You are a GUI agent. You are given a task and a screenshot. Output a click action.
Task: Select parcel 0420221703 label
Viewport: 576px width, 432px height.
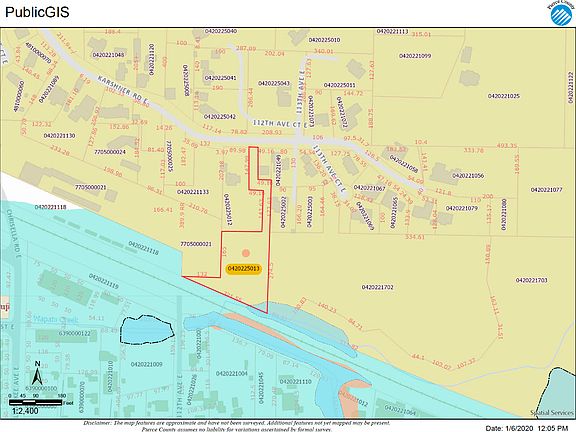pyautogui.click(x=532, y=280)
